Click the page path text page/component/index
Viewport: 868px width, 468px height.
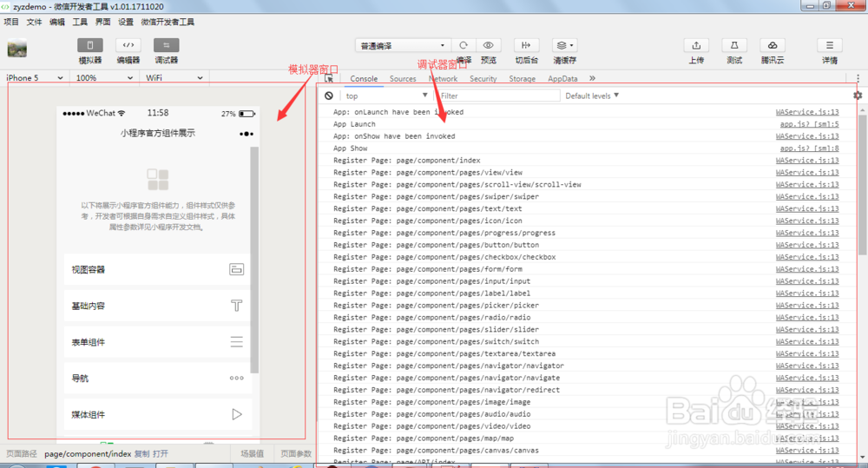(x=88, y=453)
